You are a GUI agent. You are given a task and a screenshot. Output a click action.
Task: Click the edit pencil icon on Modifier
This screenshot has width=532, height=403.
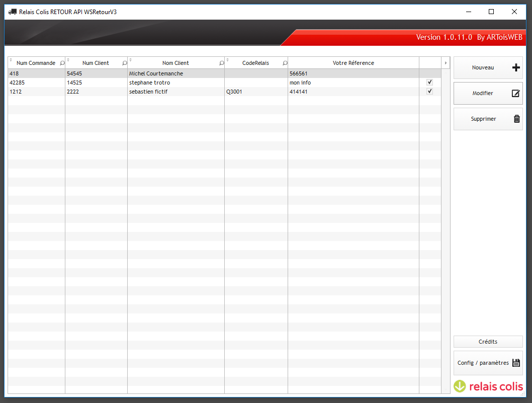click(x=516, y=94)
